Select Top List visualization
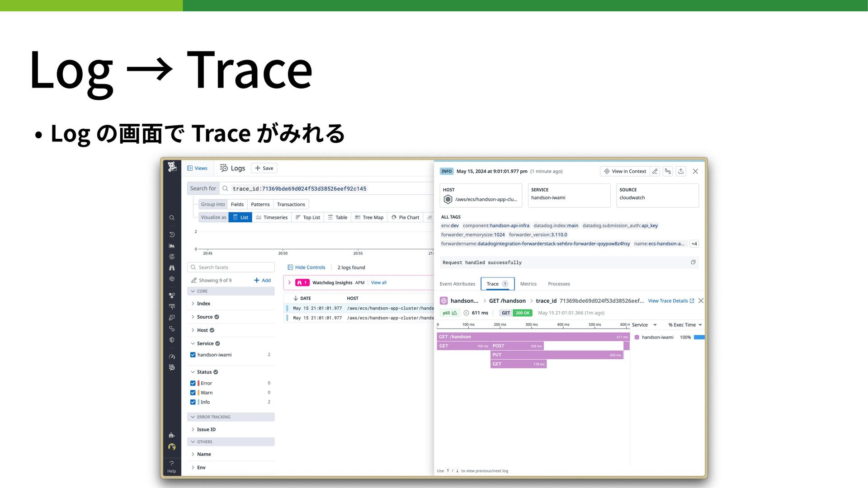This screenshot has width=868, height=488. point(307,217)
